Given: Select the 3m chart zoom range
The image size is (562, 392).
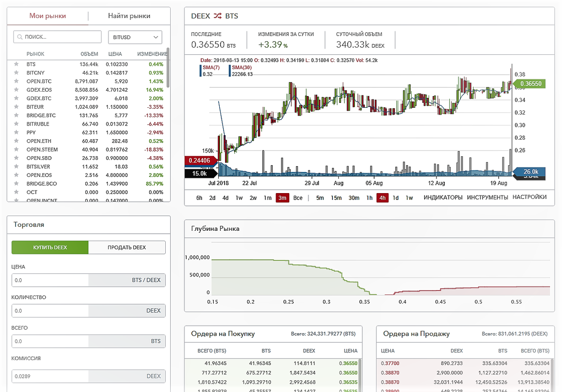Looking at the screenshot, I should [x=282, y=197].
